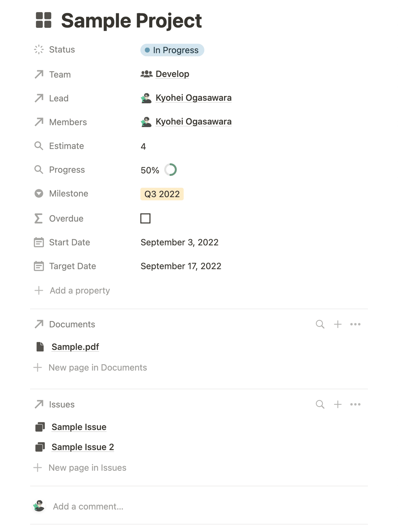Screen dimensions: 398x532
Task: Click the Status property icon
Action: click(x=39, y=50)
